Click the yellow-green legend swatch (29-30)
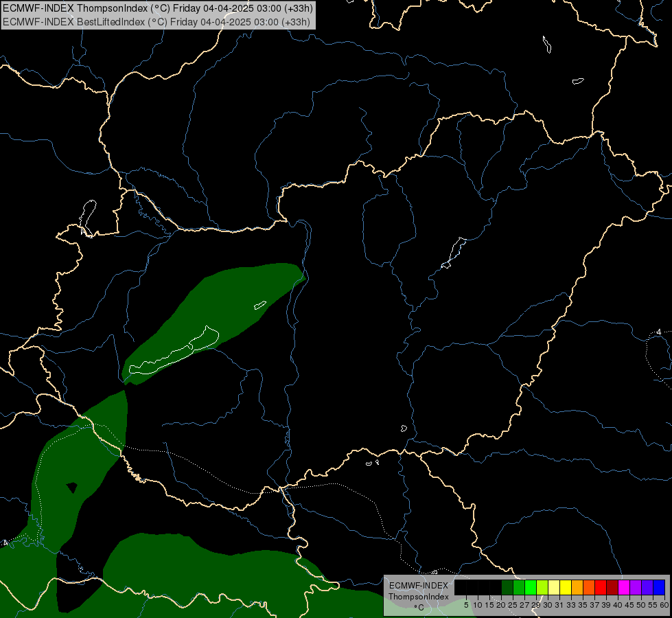Image resolution: width=672 pixels, height=618 pixels. tap(542, 587)
